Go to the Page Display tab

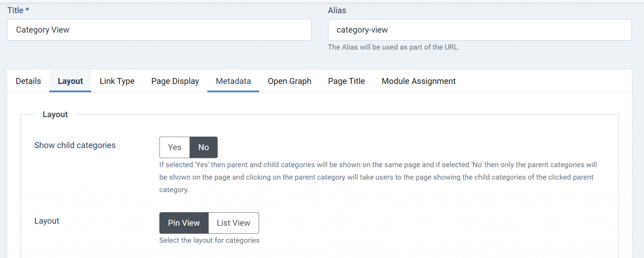pos(175,81)
